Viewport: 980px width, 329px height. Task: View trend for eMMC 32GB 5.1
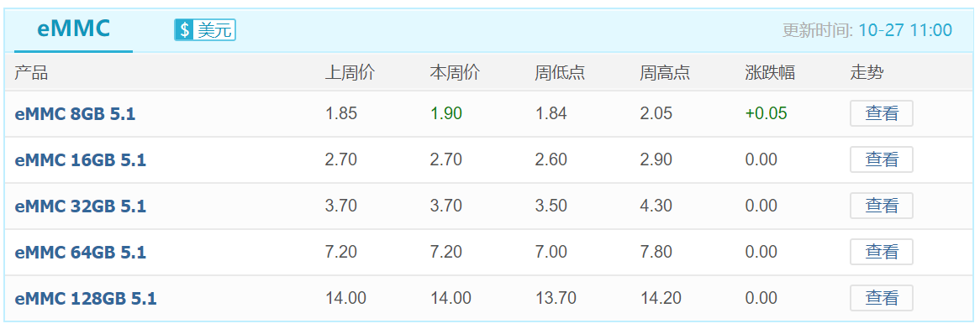tap(882, 206)
